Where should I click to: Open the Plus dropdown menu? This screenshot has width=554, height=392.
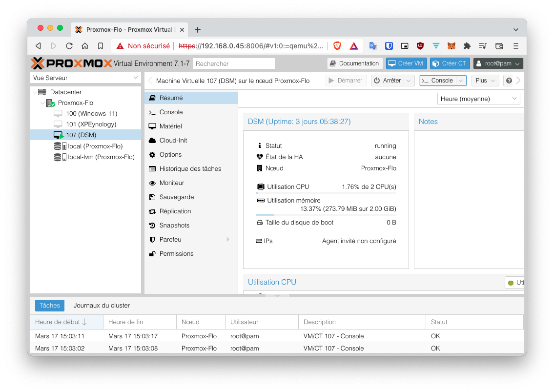tap(485, 81)
